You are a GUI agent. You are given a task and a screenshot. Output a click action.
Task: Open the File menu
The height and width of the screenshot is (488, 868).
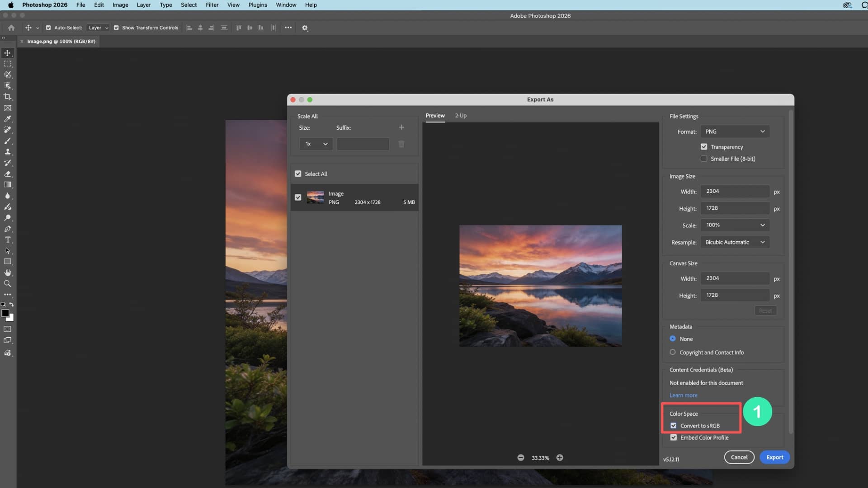[x=80, y=5]
